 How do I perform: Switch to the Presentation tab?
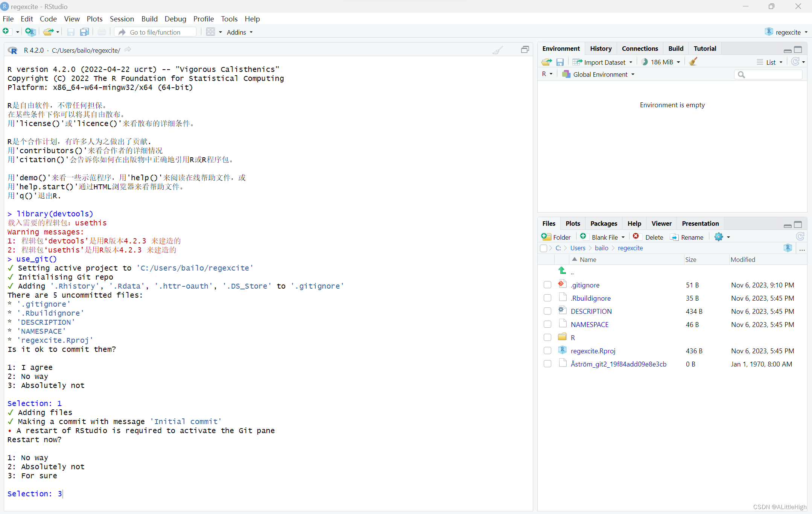tap(700, 224)
